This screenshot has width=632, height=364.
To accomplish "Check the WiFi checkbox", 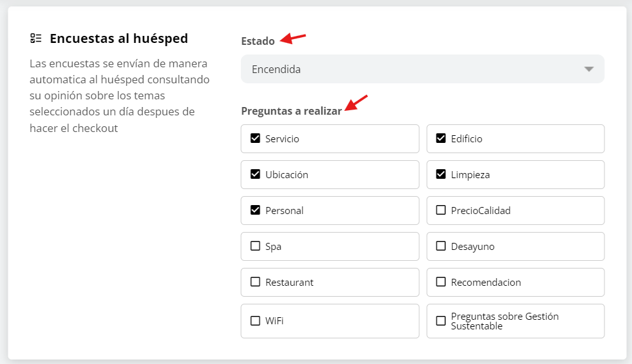I will 255,320.
